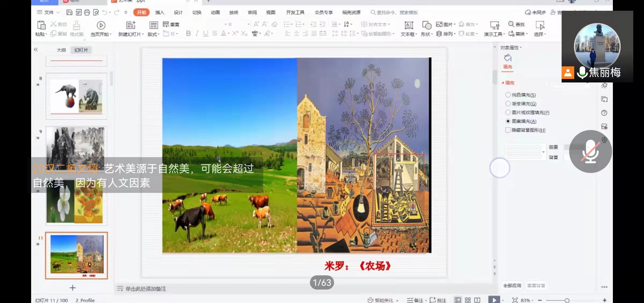Open the Developer Tools (开发工具) tab
This screenshot has height=303, width=644.
pyautogui.click(x=295, y=12)
